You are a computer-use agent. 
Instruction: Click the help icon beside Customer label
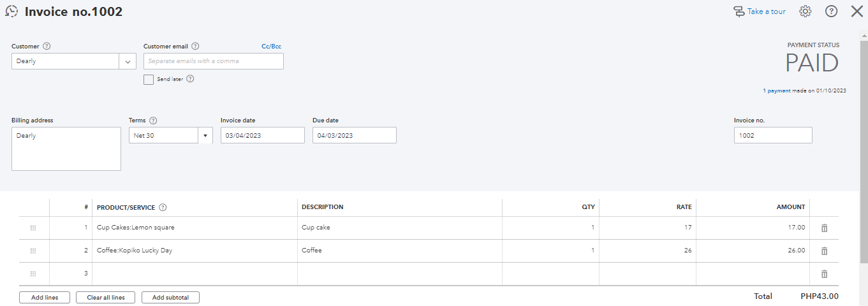click(x=47, y=47)
